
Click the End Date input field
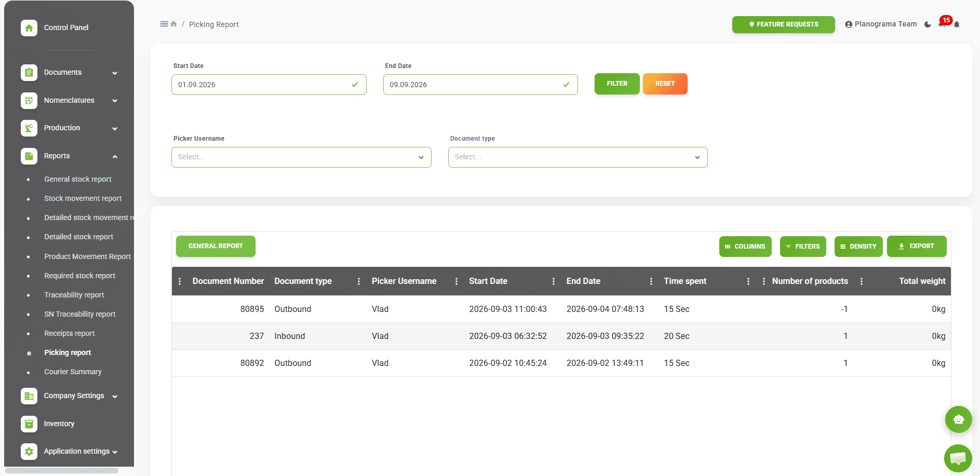coord(480,85)
